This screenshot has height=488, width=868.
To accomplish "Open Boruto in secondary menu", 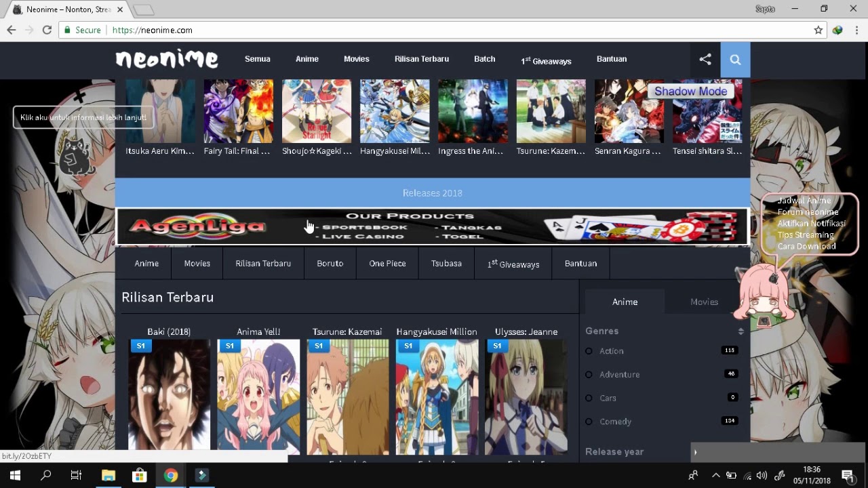I will (x=330, y=263).
